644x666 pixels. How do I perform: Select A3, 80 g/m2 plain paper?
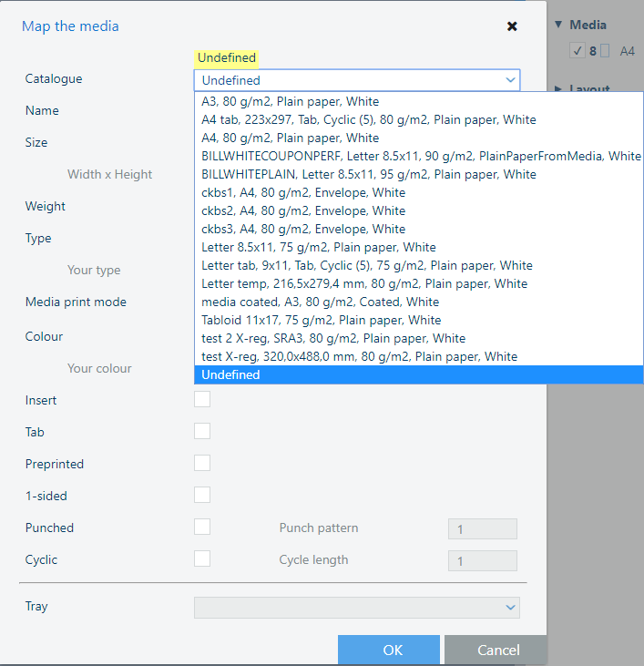click(290, 101)
